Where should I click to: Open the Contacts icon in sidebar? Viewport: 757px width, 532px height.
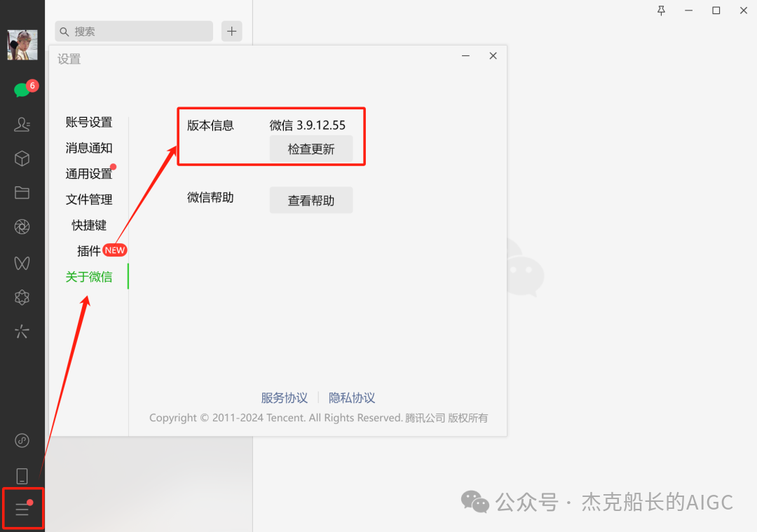(22, 125)
